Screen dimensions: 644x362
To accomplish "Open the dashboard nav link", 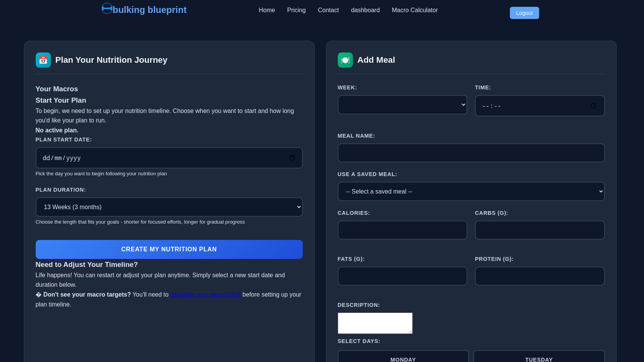I will click(365, 10).
